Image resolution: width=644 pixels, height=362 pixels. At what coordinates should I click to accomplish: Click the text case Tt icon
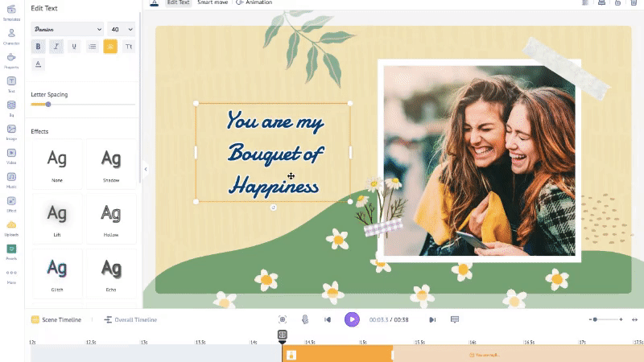(128, 47)
